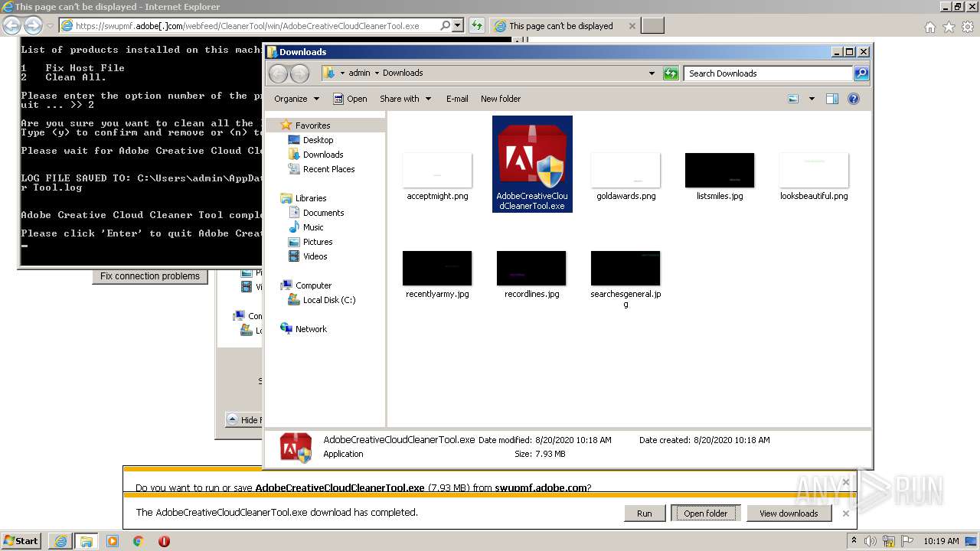Image resolution: width=980 pixels, height=551 pixels.
Task: Click the Explorer Forward navigation button
Action: (x=299, y=73)
